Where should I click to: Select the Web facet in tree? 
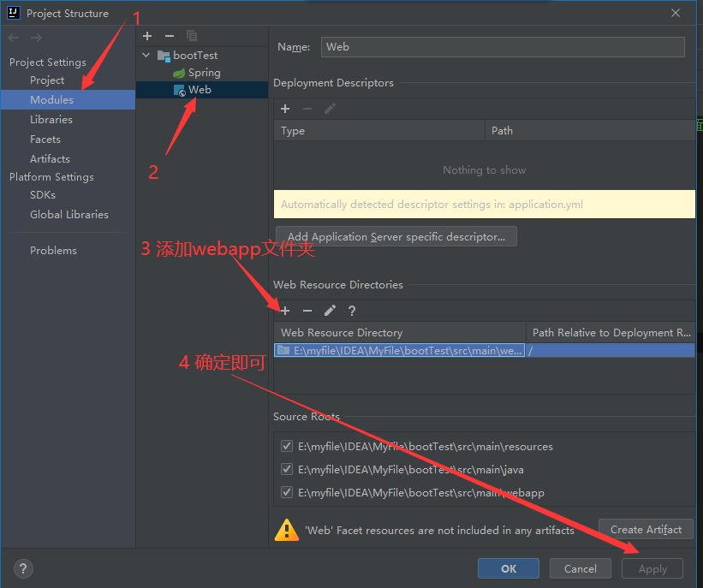(200, 90)
